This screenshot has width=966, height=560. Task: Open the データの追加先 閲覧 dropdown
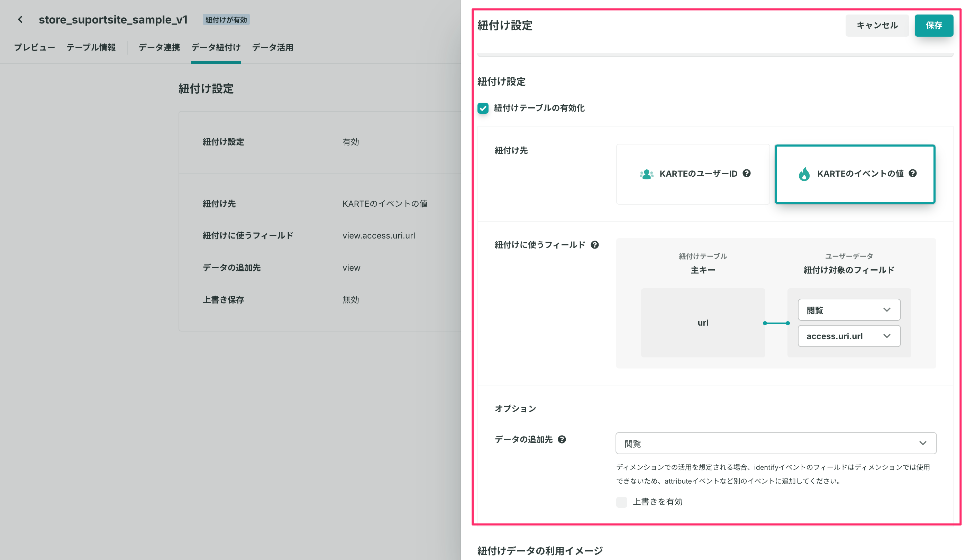pyautogui.click(x=775, y=444)
